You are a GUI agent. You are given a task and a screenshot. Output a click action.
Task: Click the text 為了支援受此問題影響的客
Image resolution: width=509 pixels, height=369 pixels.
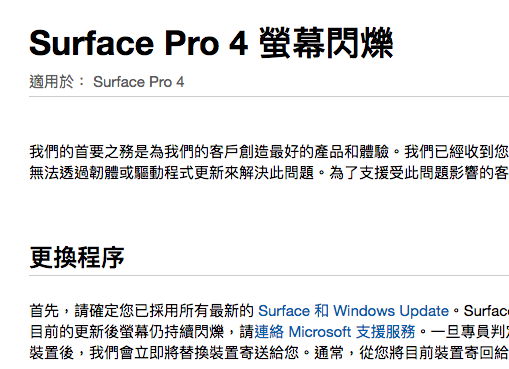[x=419, y=173]
